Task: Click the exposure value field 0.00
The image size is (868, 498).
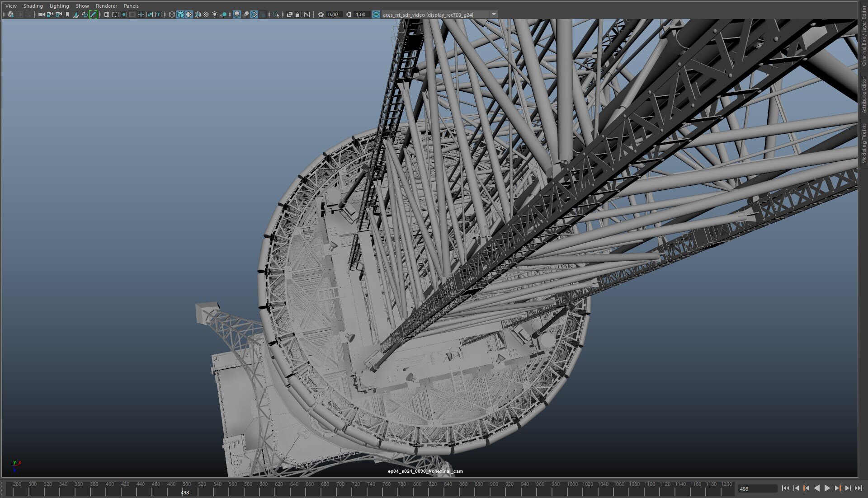Action: click(333, 14)
